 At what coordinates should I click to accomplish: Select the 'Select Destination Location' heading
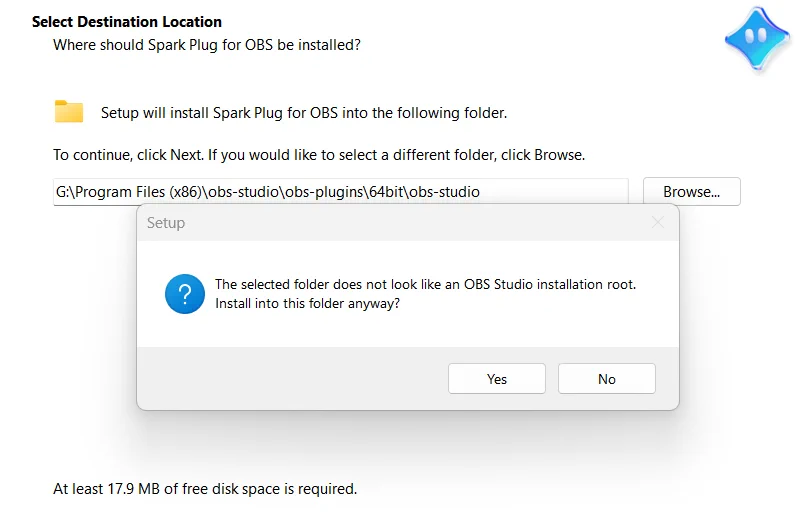click(127, 22)
